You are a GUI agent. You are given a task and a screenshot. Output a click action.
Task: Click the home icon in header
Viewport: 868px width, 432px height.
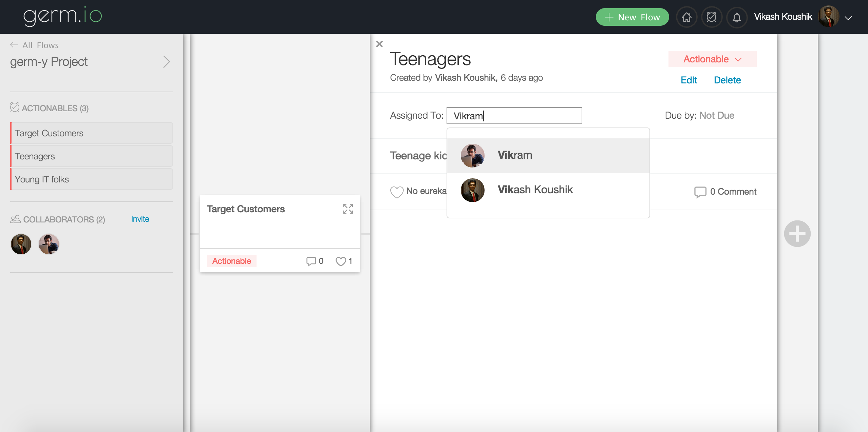tap(686, 17)
